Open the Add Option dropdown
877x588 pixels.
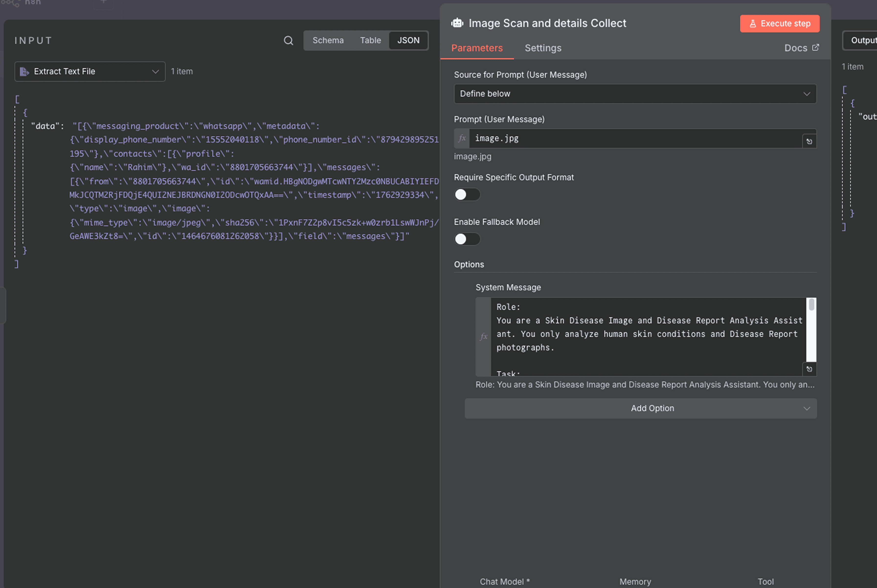tap(641, 408)
